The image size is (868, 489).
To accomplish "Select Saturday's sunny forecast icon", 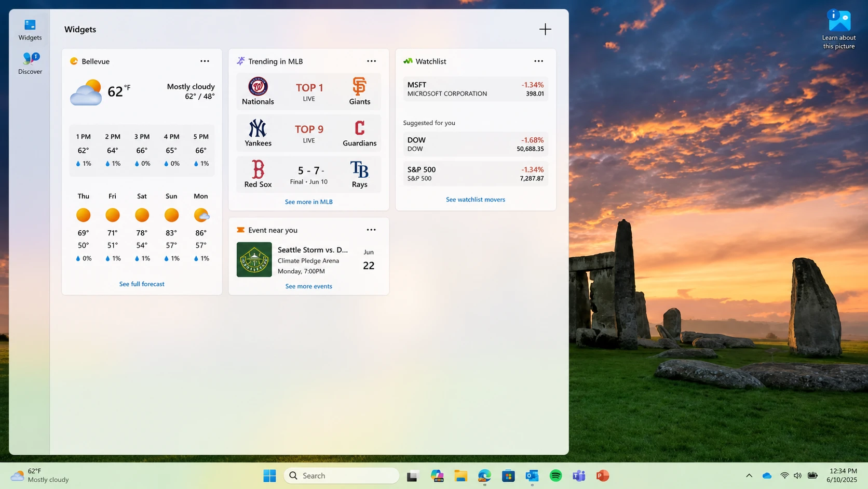I will point(142,215).
